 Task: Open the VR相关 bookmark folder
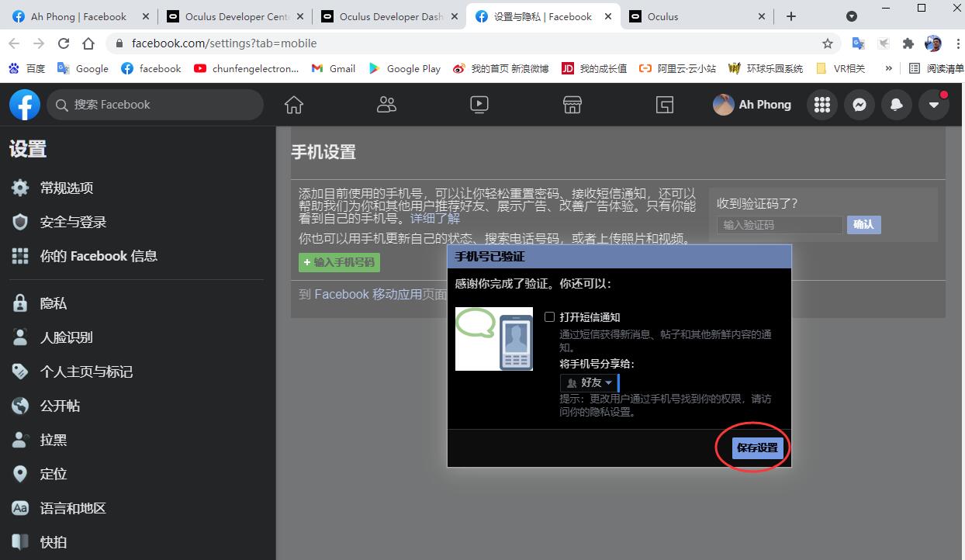(841, 68)
